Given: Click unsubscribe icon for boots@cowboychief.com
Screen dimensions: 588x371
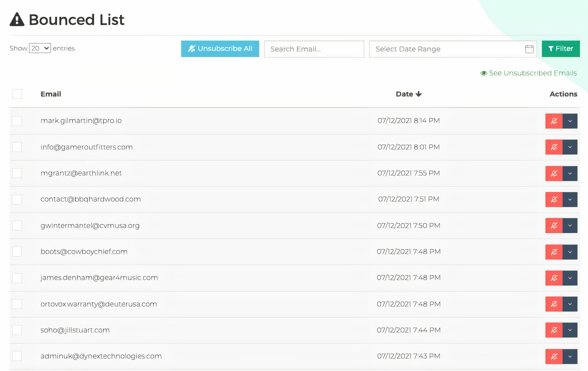Looking at the screenshot, I should pos(554,252).
